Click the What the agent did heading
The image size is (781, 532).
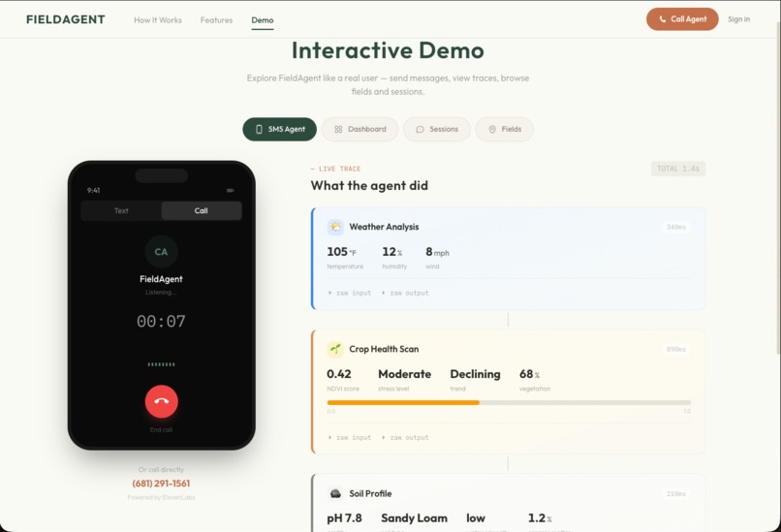point(369,186)
